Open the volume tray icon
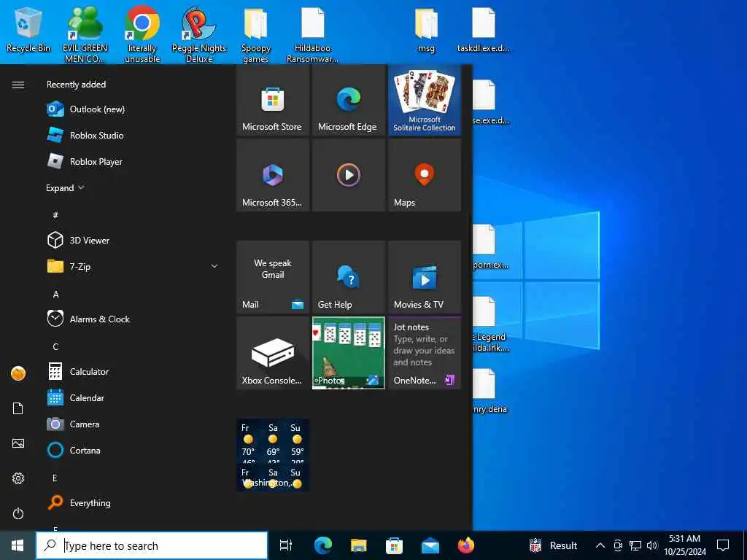The image size is (747, 560). (x=652, y=545)
